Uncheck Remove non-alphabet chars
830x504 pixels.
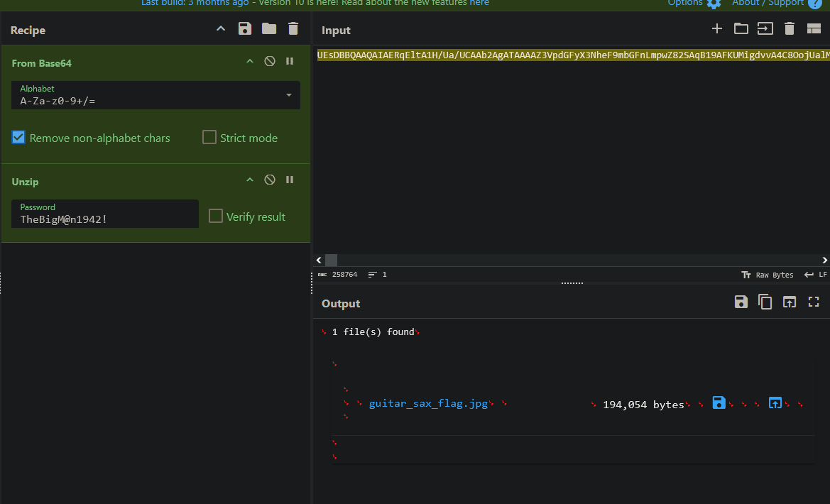point(19,138)
